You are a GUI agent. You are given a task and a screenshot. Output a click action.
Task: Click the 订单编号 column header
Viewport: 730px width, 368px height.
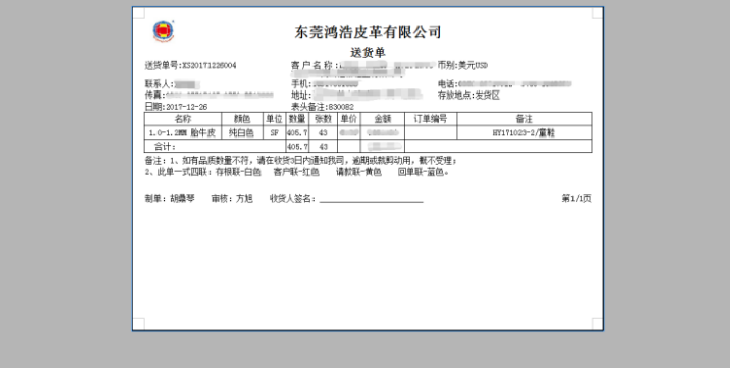pos(431,119)
